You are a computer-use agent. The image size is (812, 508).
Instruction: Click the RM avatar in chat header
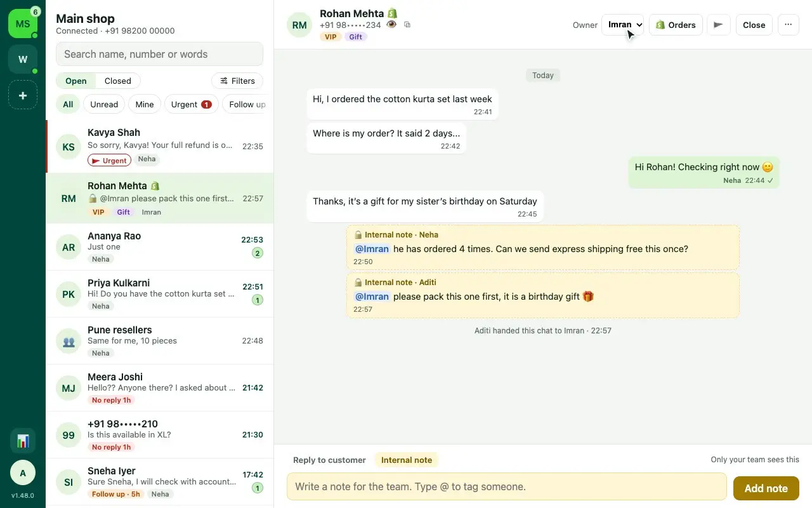tap(299, 25)
